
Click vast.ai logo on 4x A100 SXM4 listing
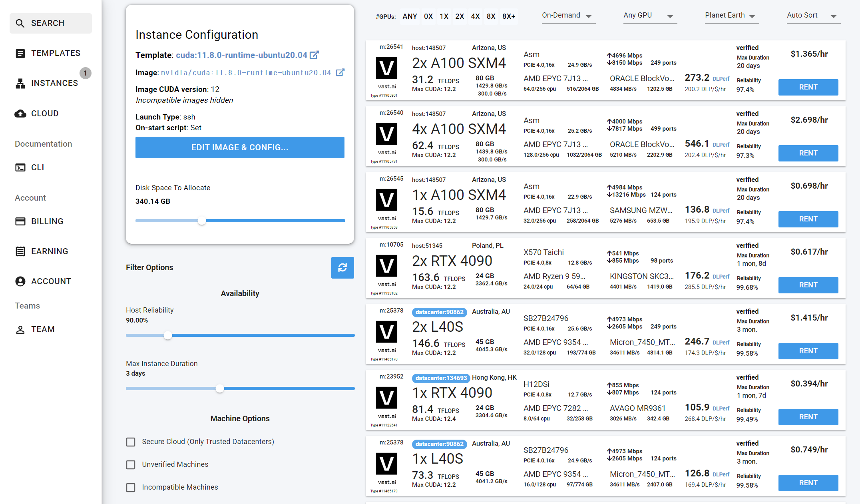[386, 134]
